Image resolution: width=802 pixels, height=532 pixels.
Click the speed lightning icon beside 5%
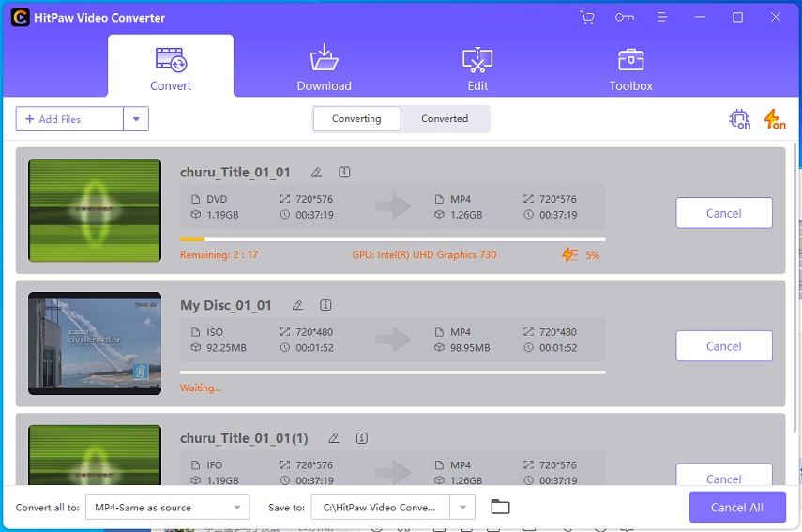(569, 255)
